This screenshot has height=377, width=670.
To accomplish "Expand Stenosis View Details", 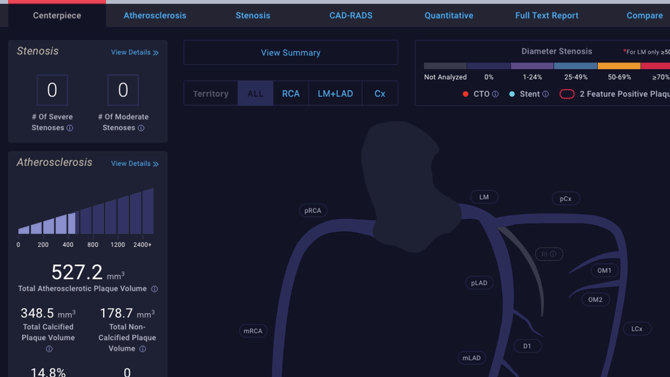I will point(135,53).
